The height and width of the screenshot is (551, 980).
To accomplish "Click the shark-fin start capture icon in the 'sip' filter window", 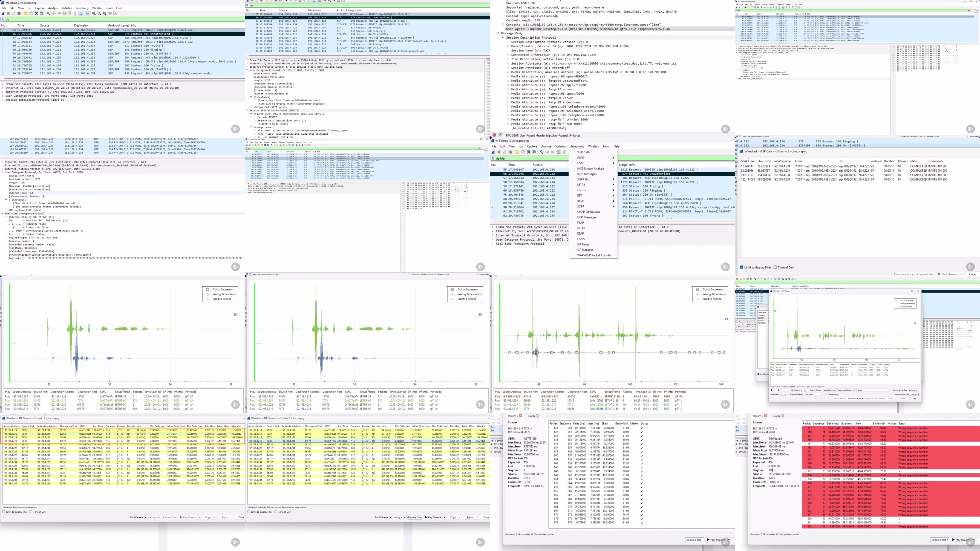I will [x=3, y=13].
